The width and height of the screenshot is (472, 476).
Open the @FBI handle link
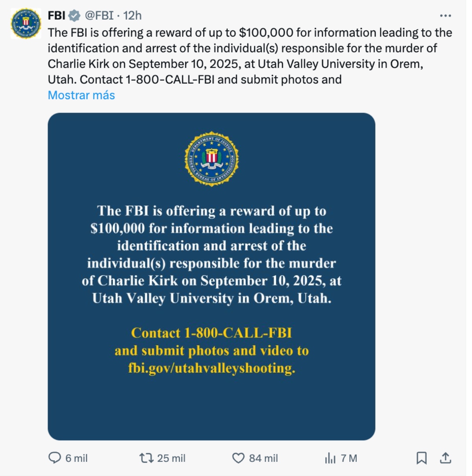click(x=99, y=15)
